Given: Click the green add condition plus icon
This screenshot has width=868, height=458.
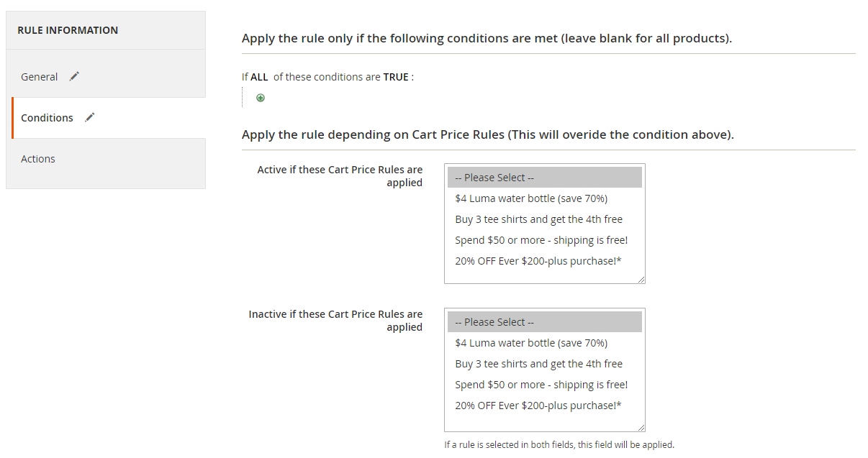Looking at the screenshot, I should click(261, 98).
